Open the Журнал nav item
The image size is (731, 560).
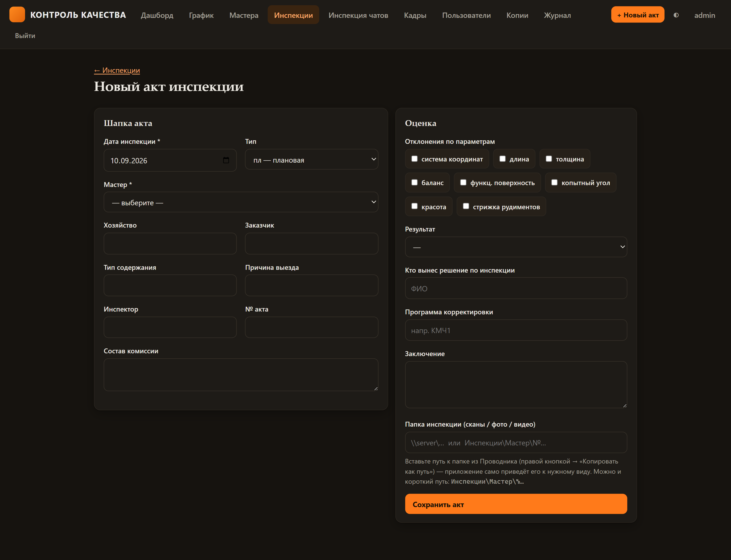(557, 15)
